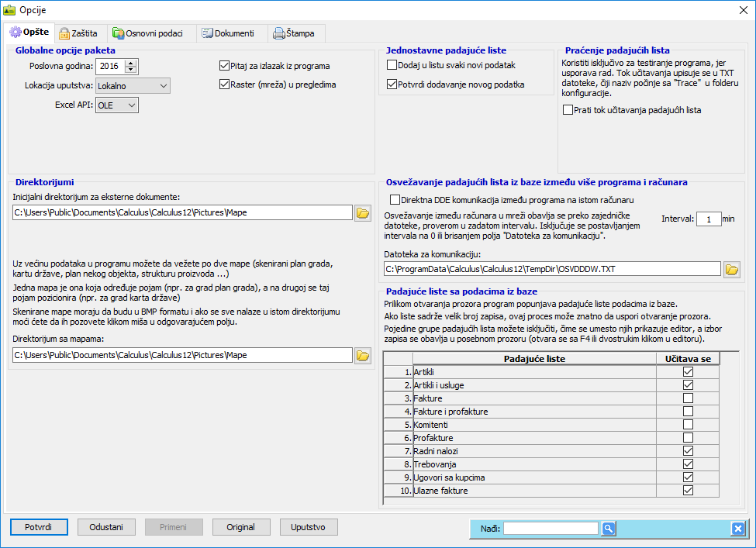Go to the Osnovni podaci tab
Image resolution: width=756 pixels, height=548 pixels.
[x=150, y=33]
